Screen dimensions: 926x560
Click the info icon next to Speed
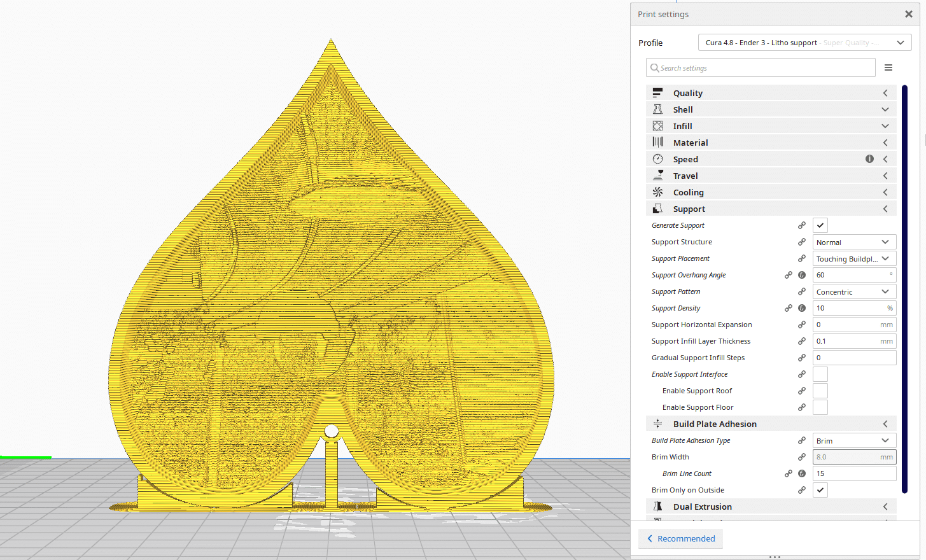pos(869,158)
